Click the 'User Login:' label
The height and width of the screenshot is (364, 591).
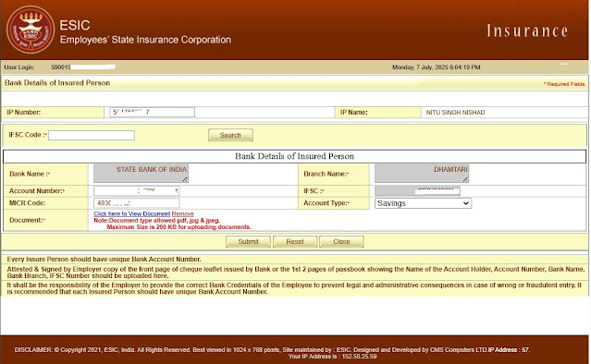click(x=19, y=67)
